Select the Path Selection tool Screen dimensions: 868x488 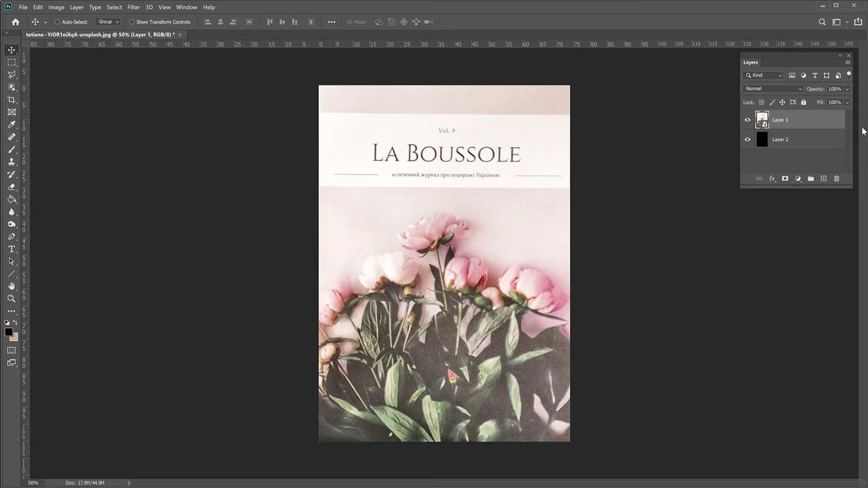tap(12, 261)
